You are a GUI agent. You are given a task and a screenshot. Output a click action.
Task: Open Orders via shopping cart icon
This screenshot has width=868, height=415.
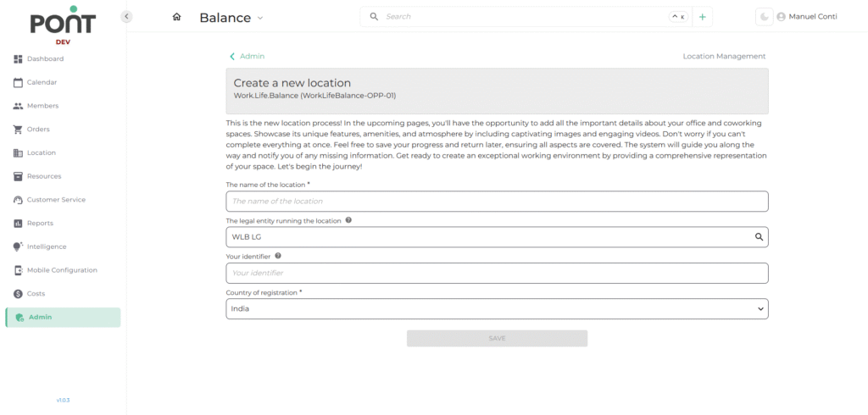pyautogui.click(x=19, y=130)
